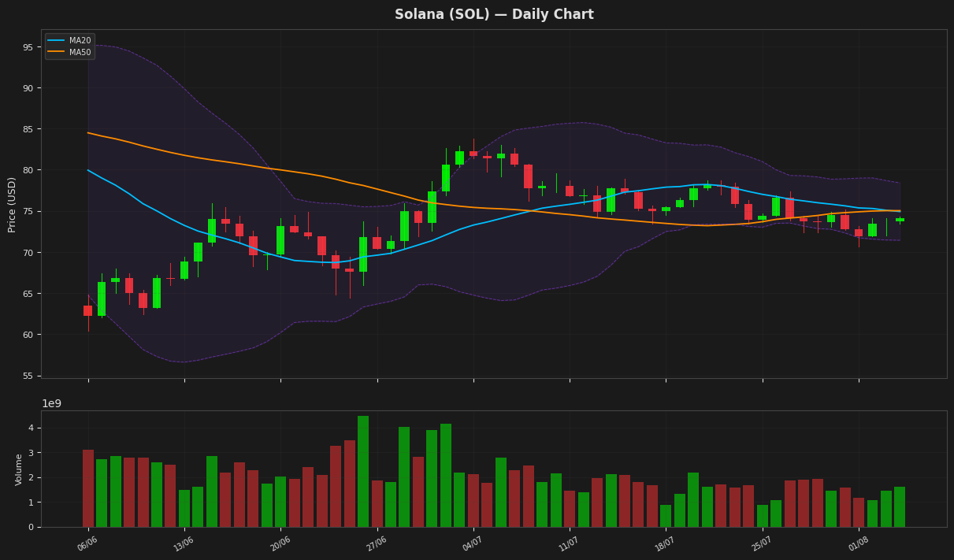
Task: Click the Volume axis label
Action: pos(20,469)
